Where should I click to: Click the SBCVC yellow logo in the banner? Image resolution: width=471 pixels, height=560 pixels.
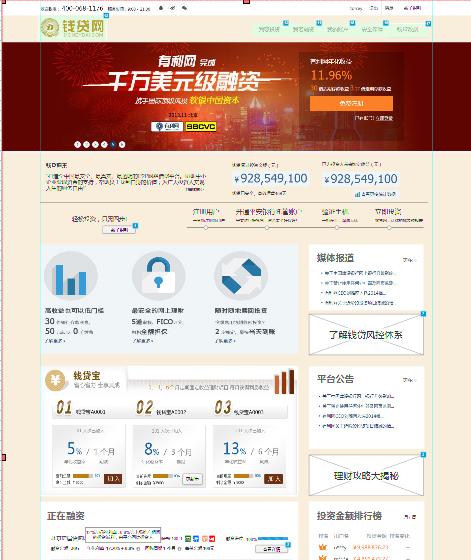[x=201, y=126]
